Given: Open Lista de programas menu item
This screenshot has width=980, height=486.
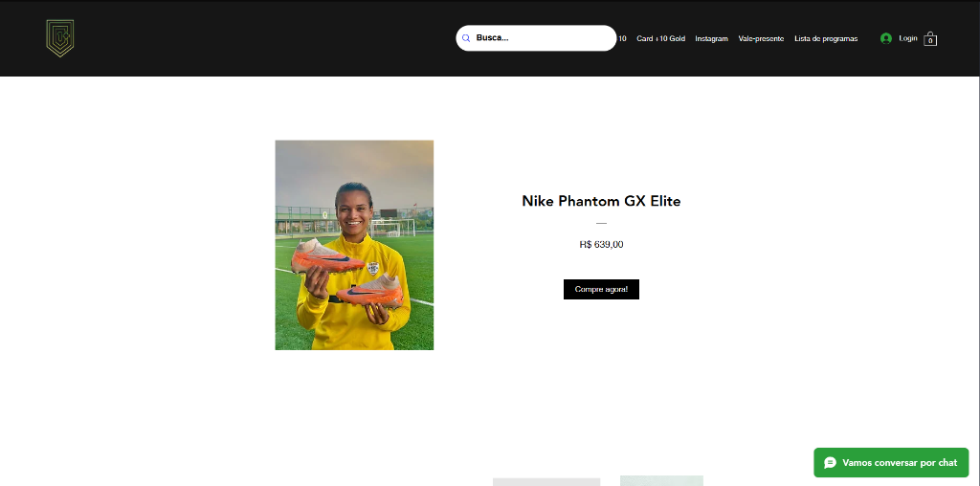Looking at the screenshot, I should pos(826,38).
